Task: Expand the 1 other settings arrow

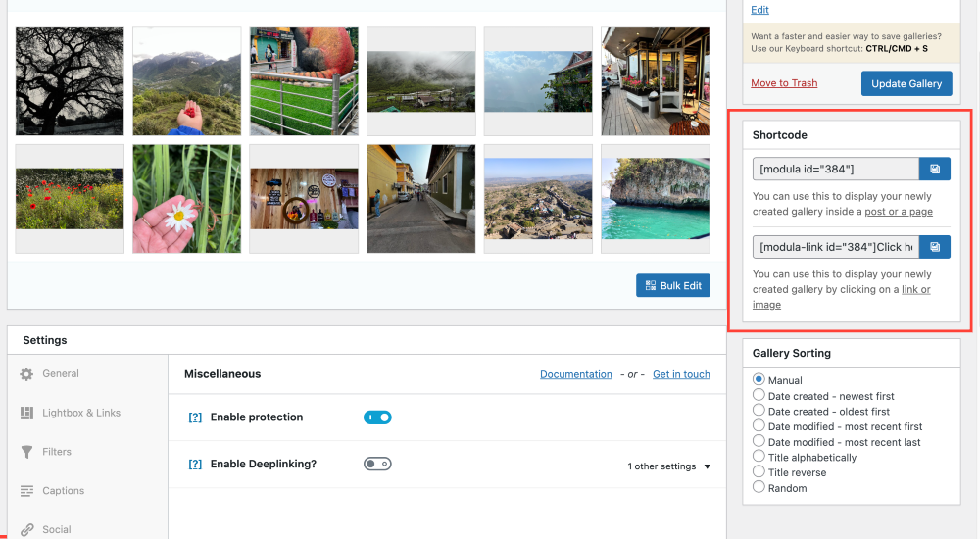Action: tap(708, 466)
